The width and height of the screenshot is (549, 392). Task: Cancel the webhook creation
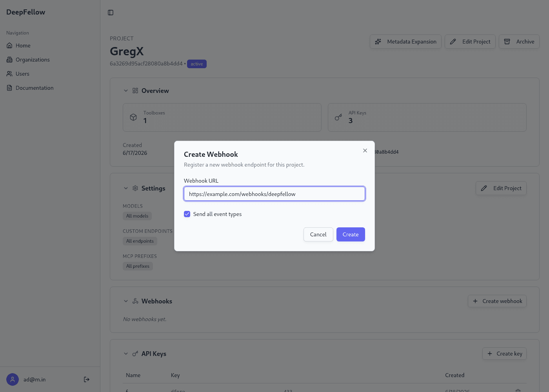click(x=318, y=234)
